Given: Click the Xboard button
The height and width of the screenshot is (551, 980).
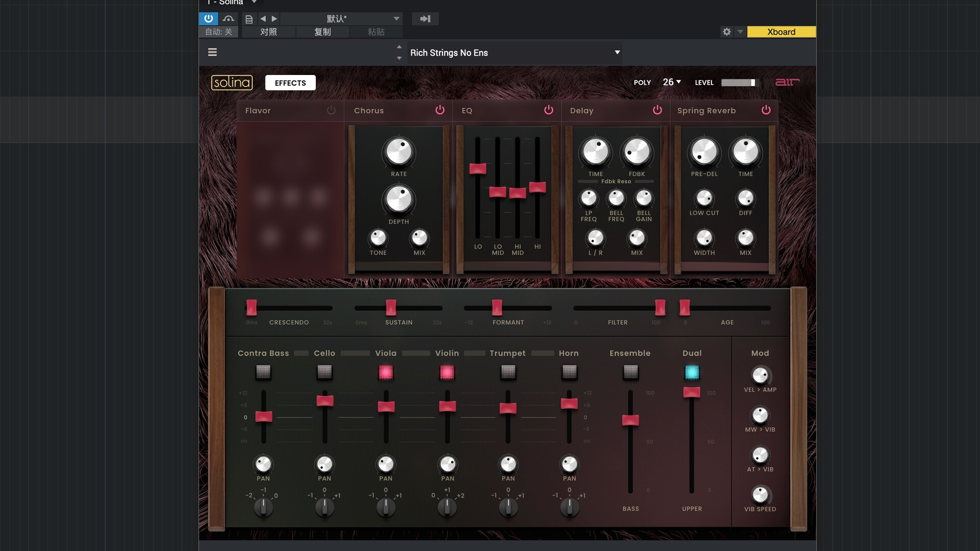Looking at the screenshot, I should coord(781,32).
